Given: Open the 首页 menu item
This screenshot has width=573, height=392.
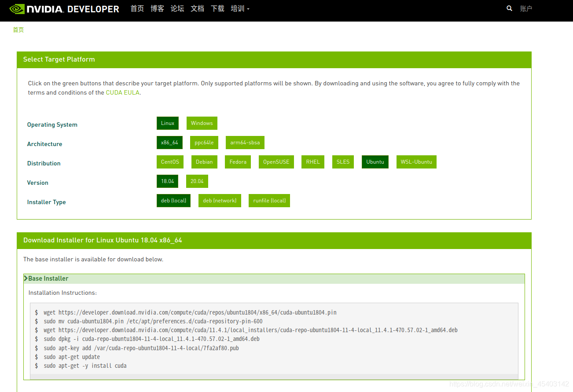Looking at the screenshot, I should tap(137, 8).
